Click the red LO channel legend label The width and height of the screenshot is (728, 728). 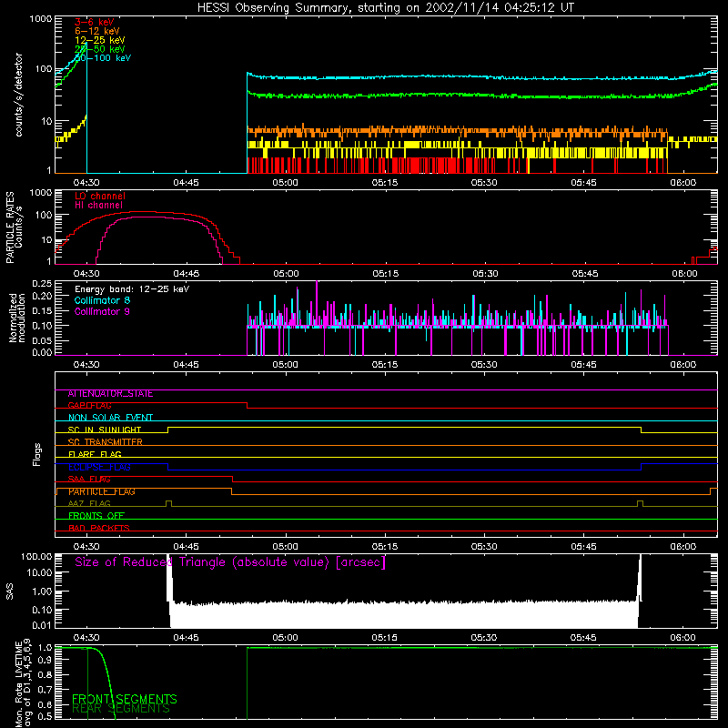coord(100,196)
